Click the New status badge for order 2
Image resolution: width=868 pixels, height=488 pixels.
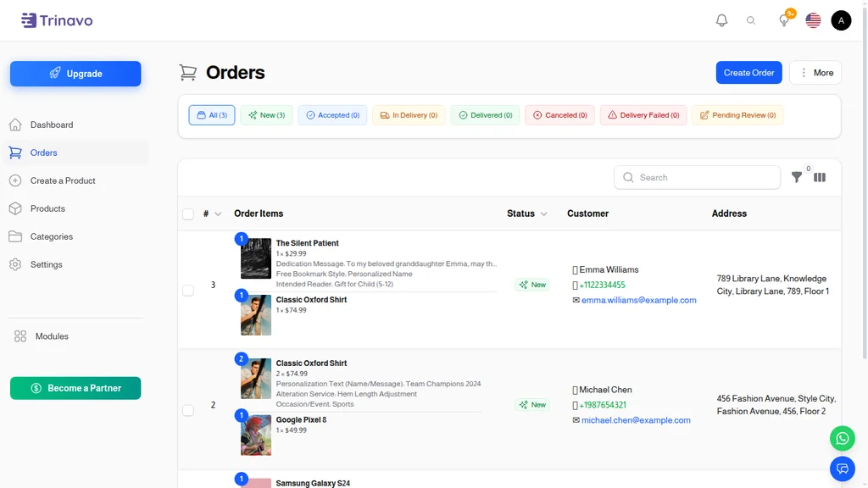click(x=532, y=404)
